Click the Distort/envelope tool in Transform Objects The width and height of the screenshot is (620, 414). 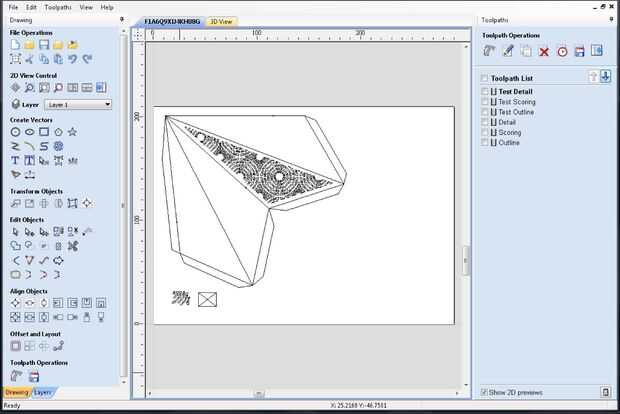pos(72,203)
